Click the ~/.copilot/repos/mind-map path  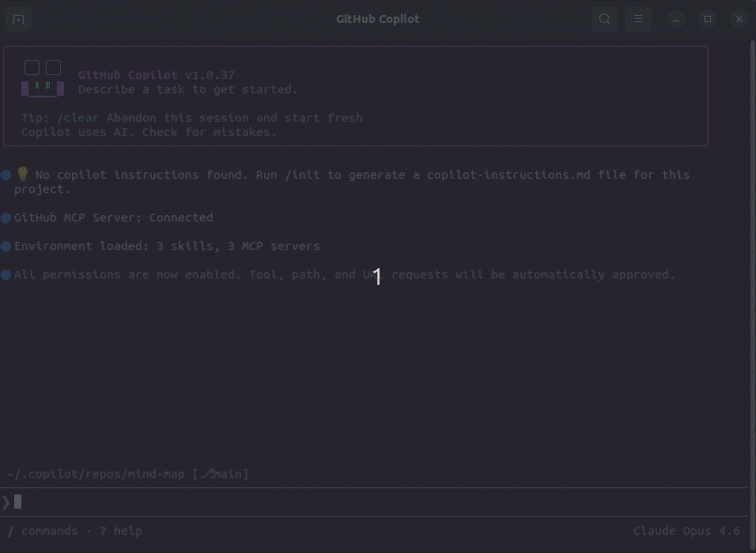click(x=96, y=474)
